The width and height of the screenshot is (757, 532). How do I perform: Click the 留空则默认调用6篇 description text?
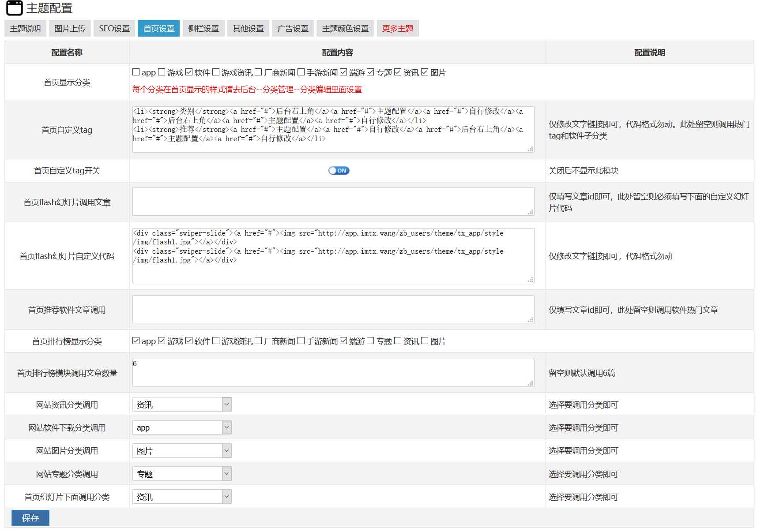pyautogui.click(x=582, y=373)
